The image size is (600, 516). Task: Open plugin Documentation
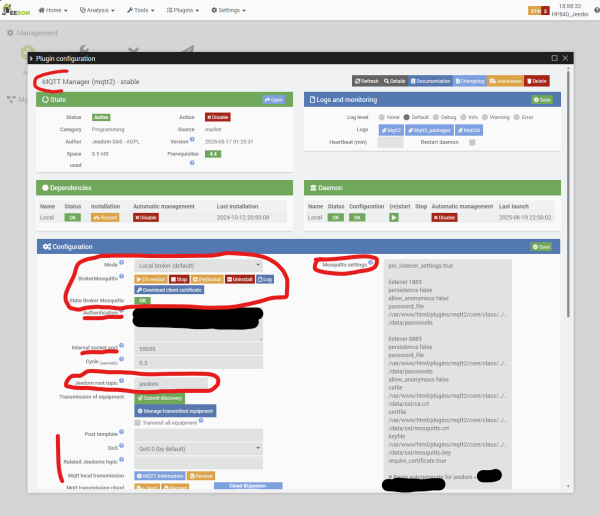[430, 81]
